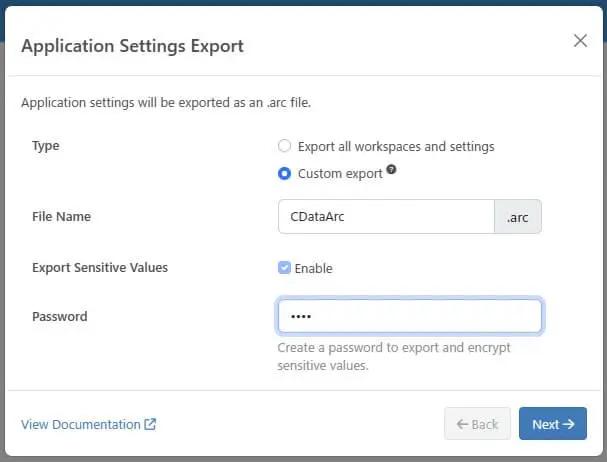
Task: Click the "Custom export" label text
Action: [x=340, y=173]
